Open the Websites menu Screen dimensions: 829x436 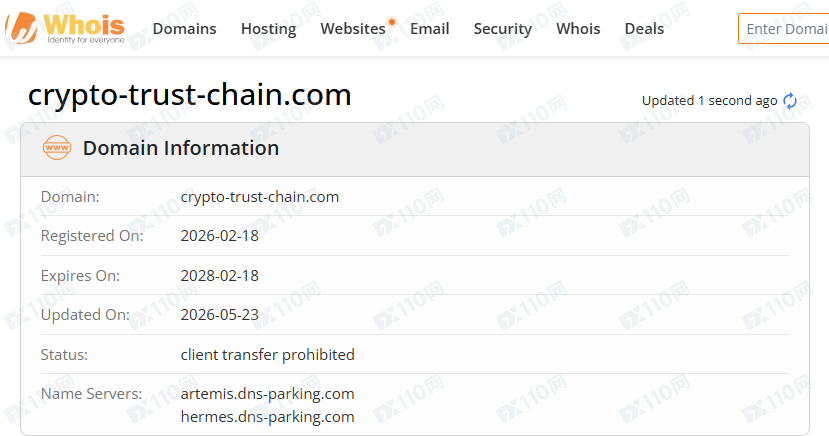pos(353,29)
